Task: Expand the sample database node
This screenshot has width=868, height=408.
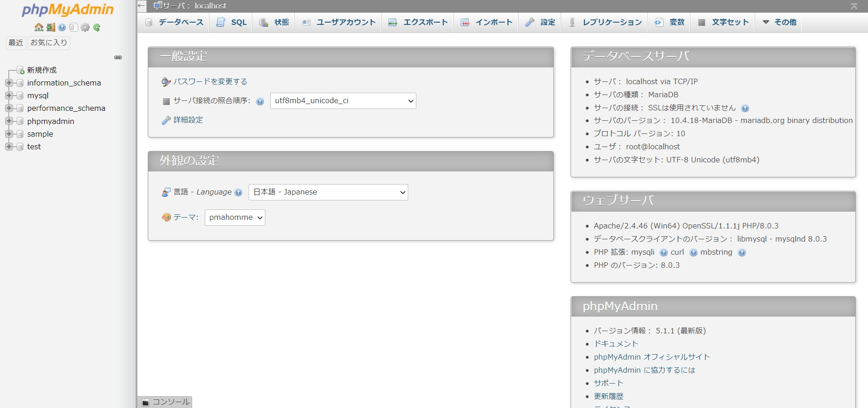Action: (x=9, y=134)
